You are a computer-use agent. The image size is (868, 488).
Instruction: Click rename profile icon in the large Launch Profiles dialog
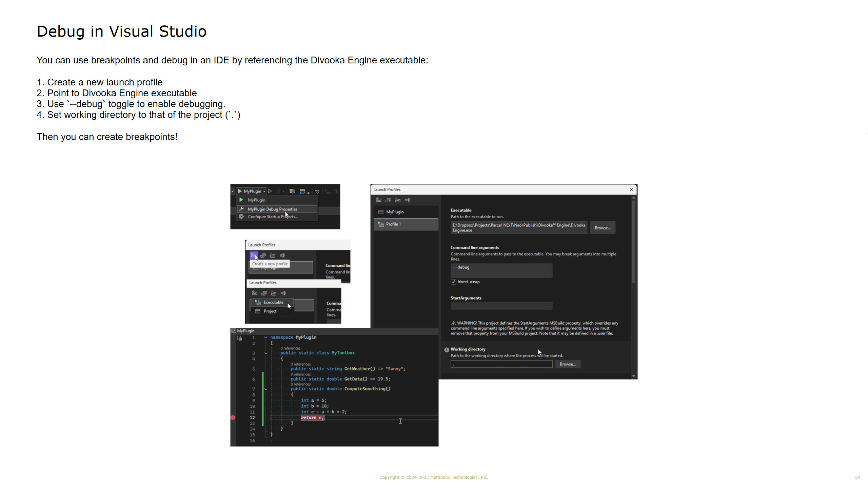point(407,200)
